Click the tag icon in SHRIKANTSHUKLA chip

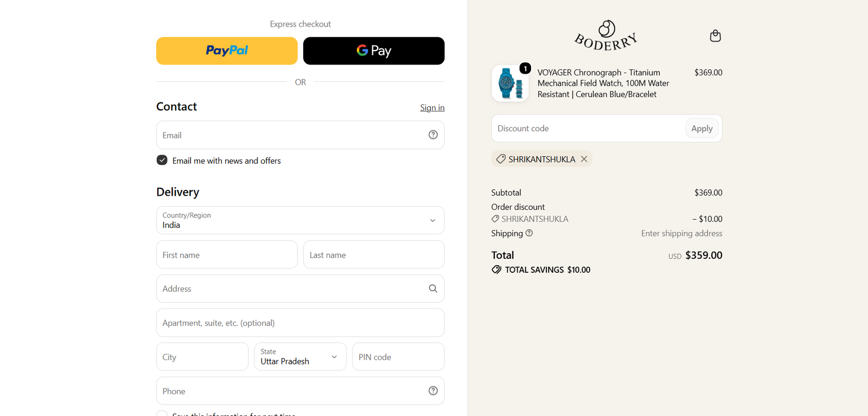coord(501,159)
